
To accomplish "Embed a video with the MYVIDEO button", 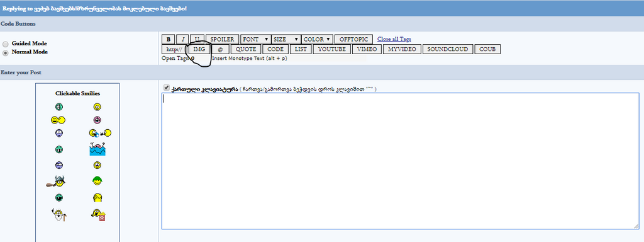I will (402, 49).
